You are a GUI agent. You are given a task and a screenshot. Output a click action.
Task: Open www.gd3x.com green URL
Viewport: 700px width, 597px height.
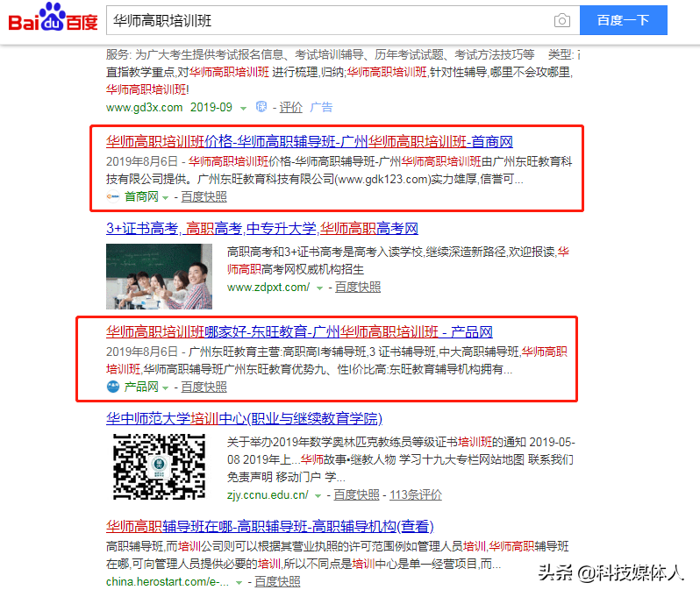point(144,108)
